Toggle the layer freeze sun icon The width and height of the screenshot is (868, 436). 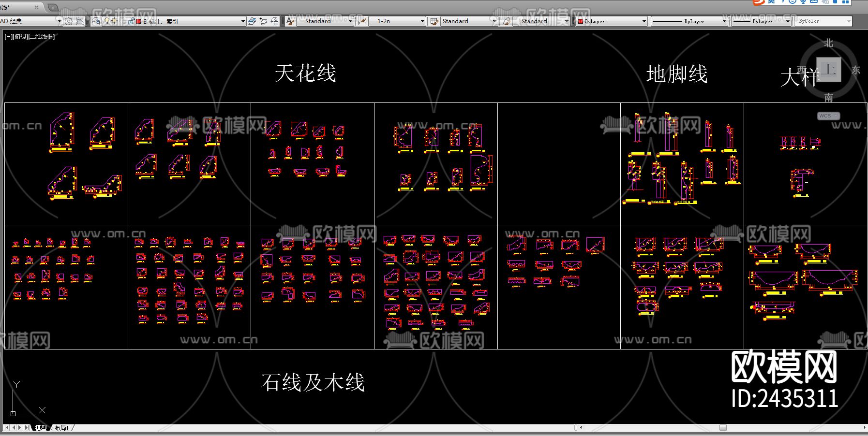(x=114, y=21)
